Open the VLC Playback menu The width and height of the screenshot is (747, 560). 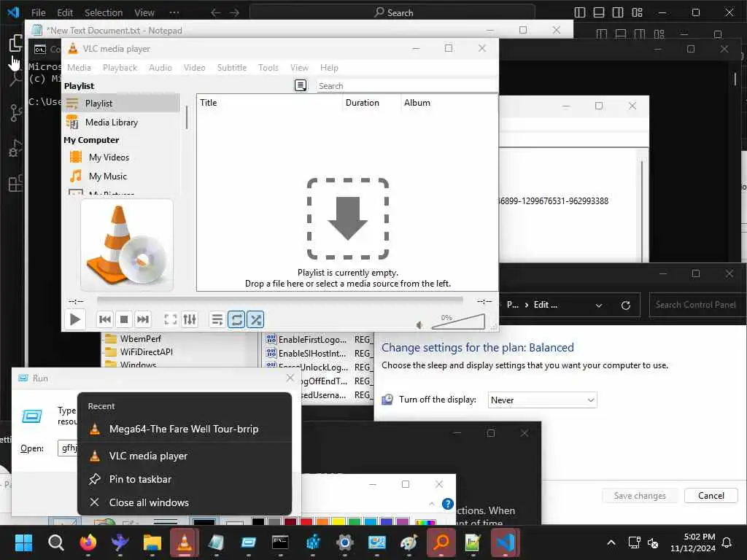point(120,68)
